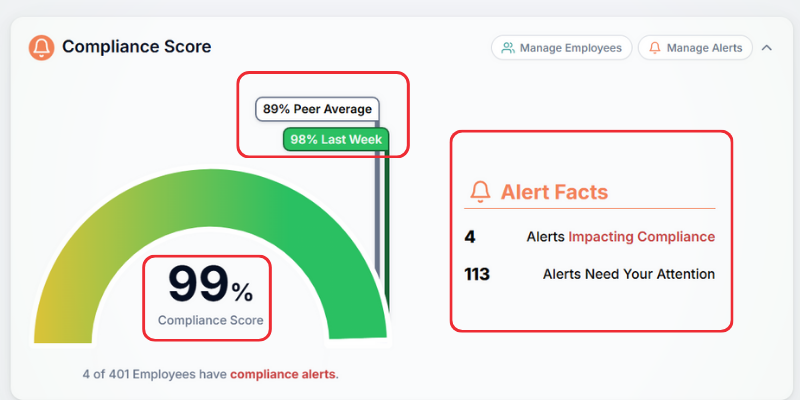This screenshot has height=400, width=800.
Task: Click the 4 of 401 Employees text
Action: pos(155,374)
